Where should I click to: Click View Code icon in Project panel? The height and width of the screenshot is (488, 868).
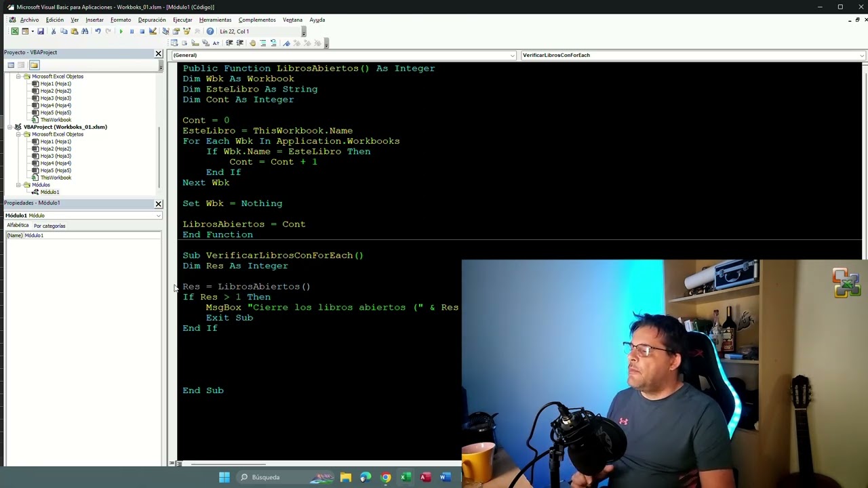[11, 65]
